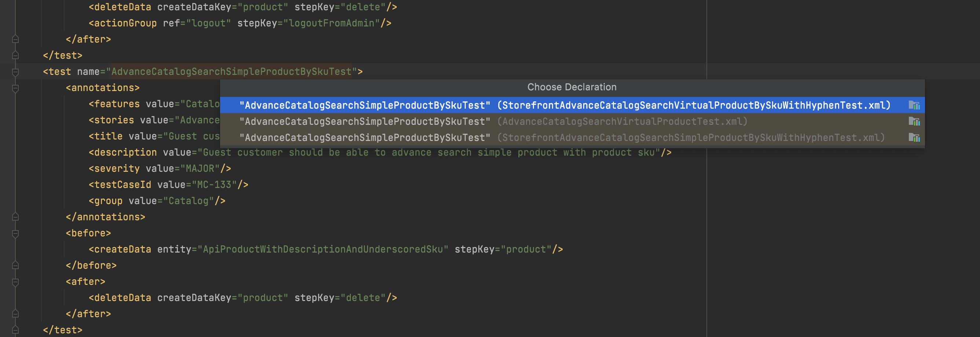Collapse fold at first closing after tag
The width and height of the screenshot is (980, 337).
pyautogui.click(x=15, y=39)
